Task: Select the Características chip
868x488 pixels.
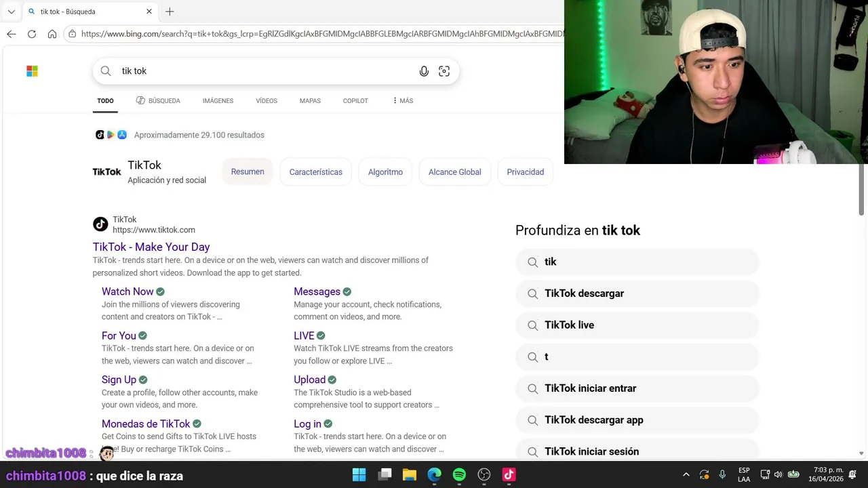Action: (x=316, y=172)
